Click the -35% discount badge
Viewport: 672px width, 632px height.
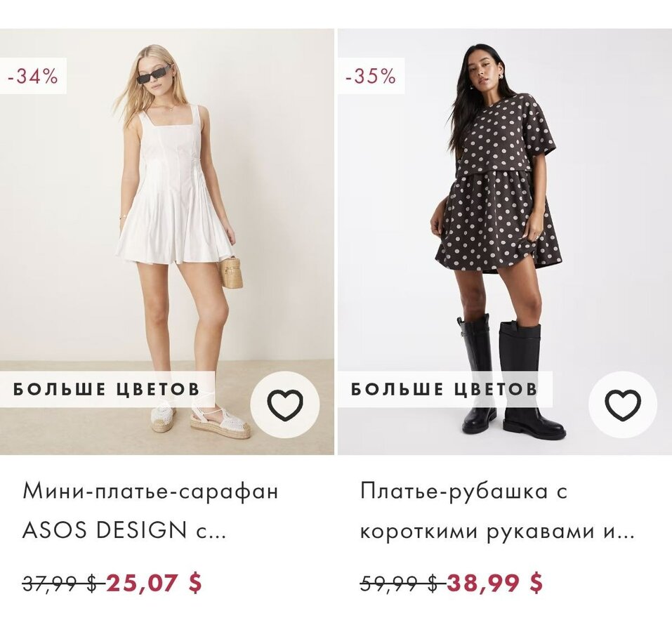(370, 76)
